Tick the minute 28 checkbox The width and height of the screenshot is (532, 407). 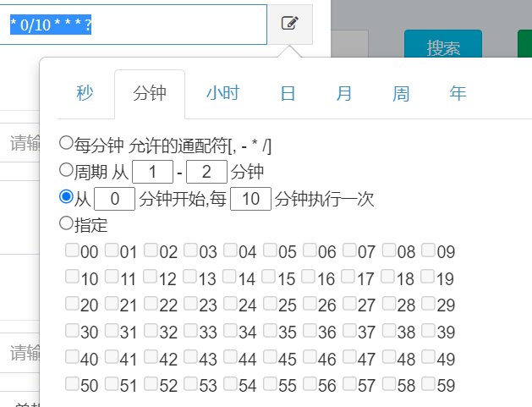pos(389,304)
